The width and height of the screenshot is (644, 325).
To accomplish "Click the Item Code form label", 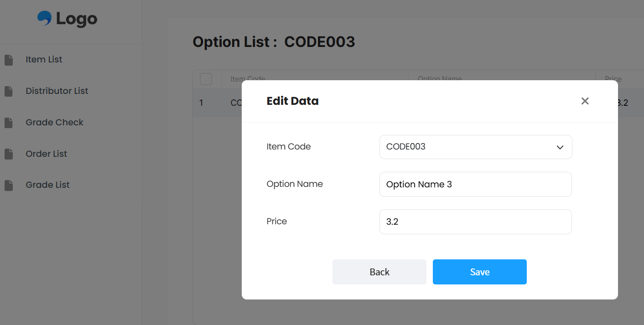I will (x=289, y=147).
